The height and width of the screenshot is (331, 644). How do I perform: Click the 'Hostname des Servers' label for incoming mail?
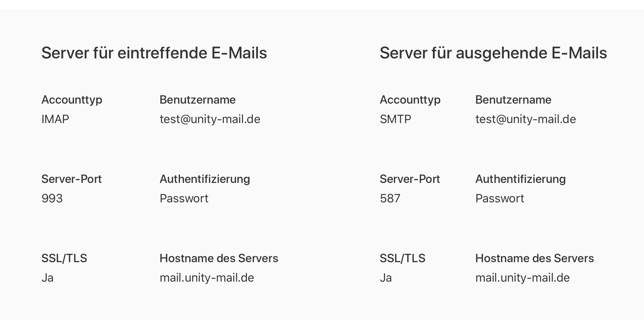(x=219, y=258)
